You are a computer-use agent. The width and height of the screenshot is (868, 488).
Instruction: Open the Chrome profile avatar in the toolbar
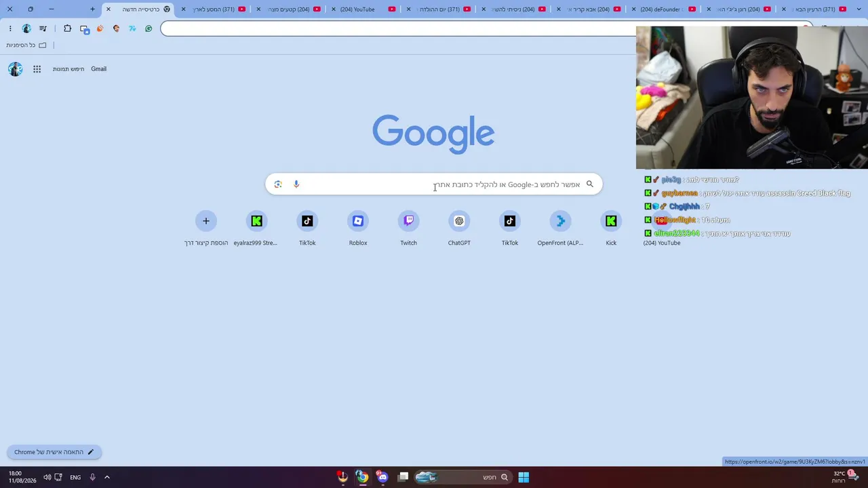[x=26, y=28]
